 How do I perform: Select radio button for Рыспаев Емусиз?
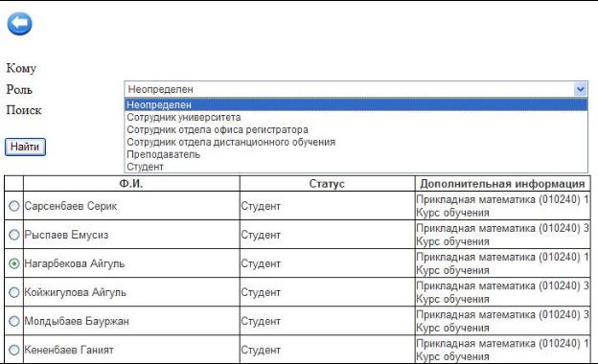(x=14, y=235)
